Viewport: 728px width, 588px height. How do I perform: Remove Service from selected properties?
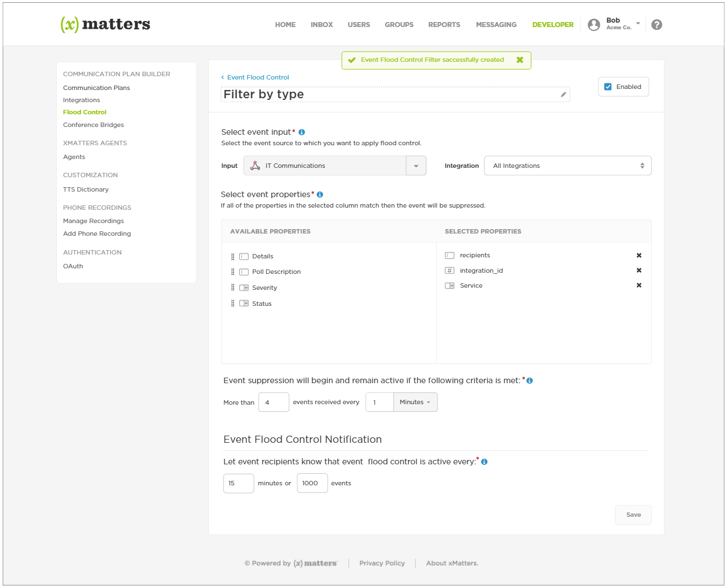pos(639,285)
